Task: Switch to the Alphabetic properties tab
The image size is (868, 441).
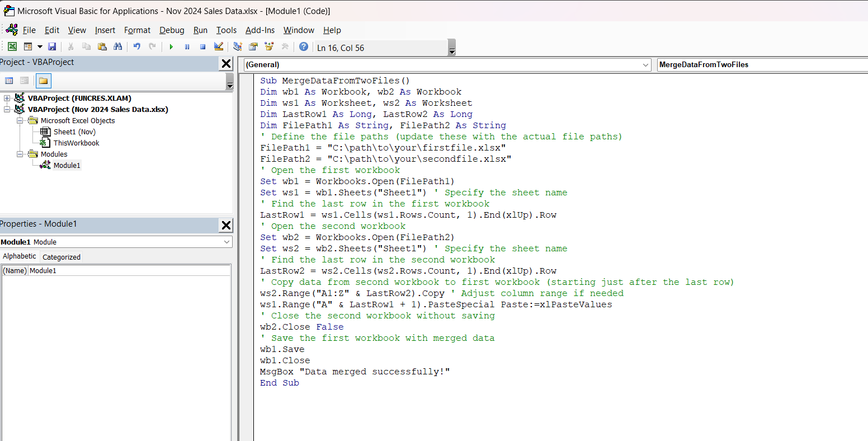Action: pyautogui.click(x=20, y=256)
